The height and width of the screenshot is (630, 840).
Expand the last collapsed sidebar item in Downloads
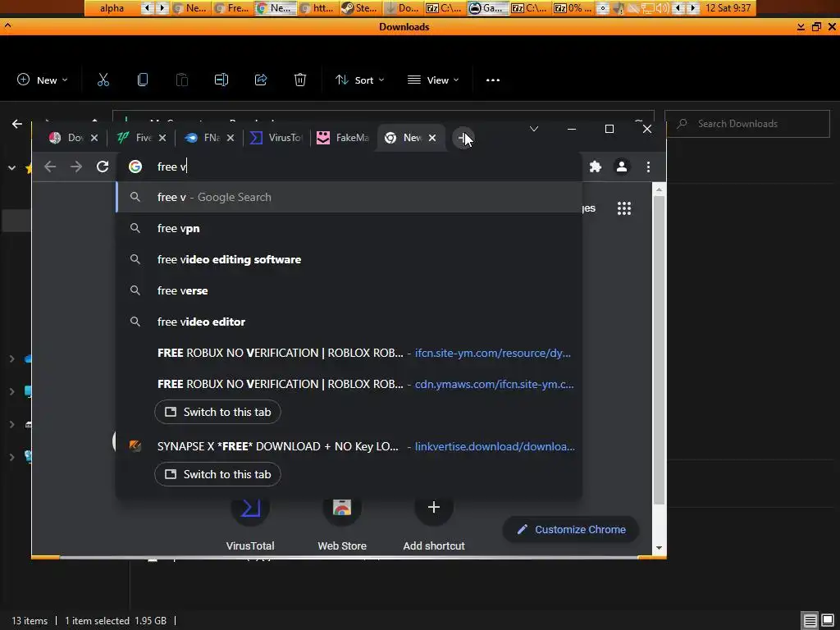(x=11, y=456)
